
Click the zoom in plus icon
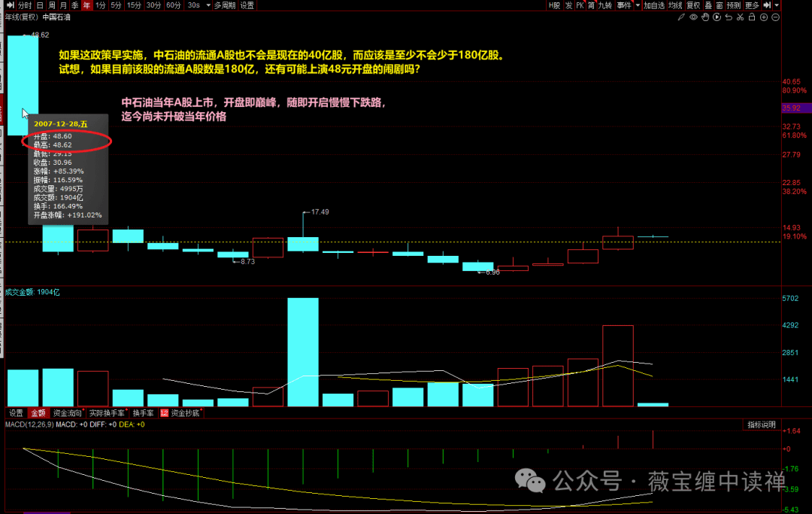(x=763, y=17)
